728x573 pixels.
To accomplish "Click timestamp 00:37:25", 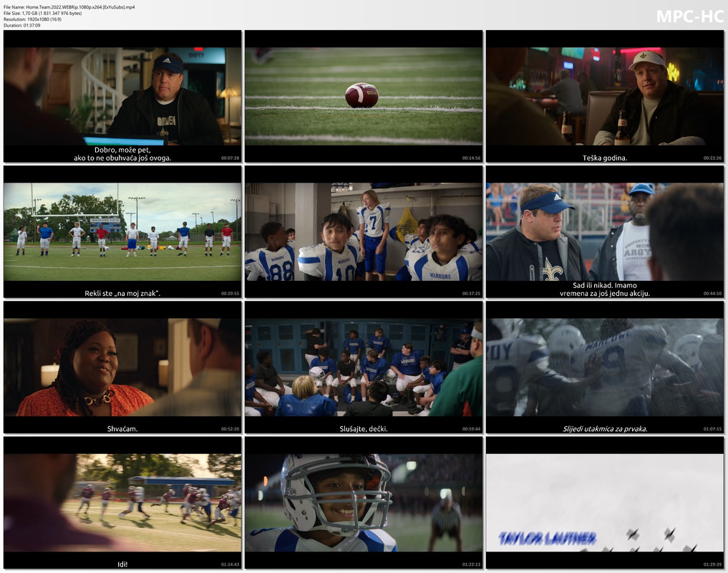I will [x=471, y=294].
